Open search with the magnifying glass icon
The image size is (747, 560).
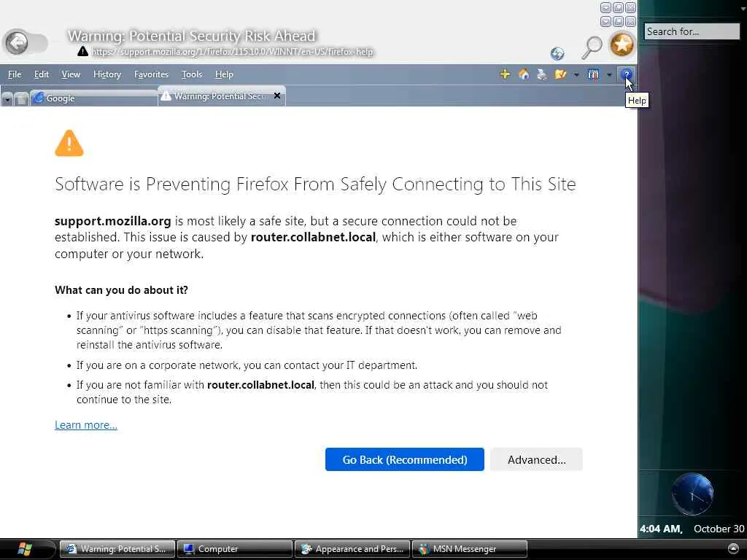592,47
